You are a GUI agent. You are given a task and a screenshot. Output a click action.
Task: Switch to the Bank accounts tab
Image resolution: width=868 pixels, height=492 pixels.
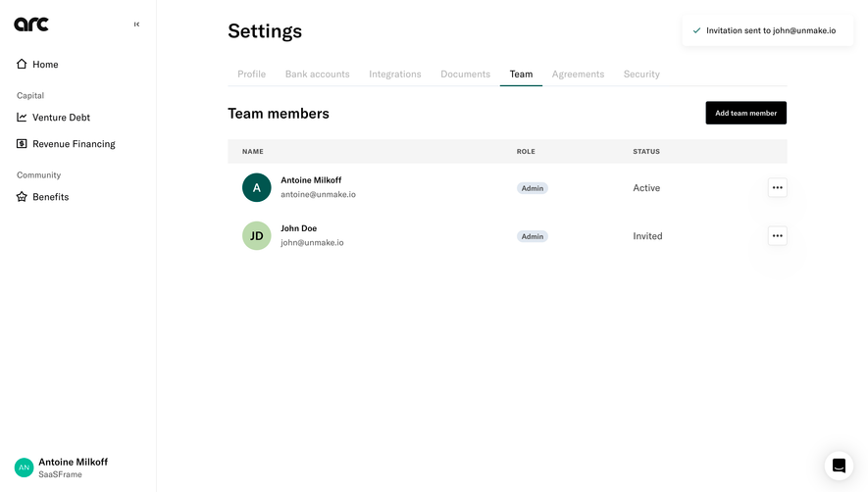[317, 74]
